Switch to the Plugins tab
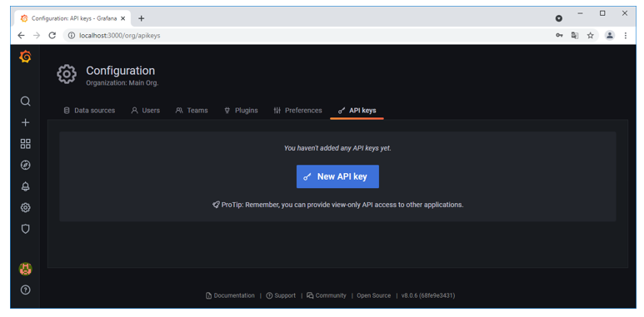 pos(241,111)
